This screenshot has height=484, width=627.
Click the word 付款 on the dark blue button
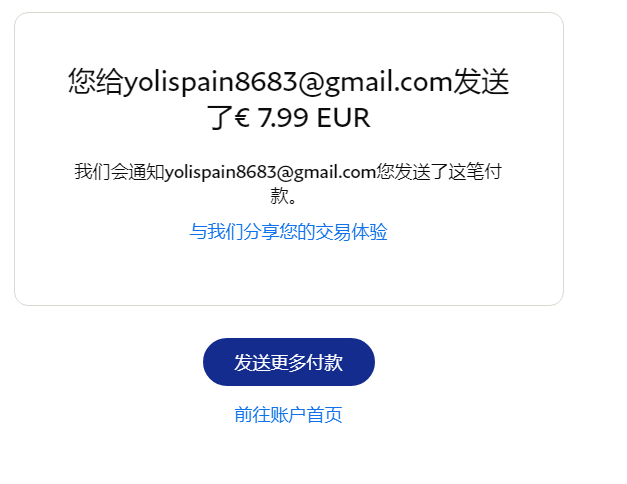click(x=325, y=362)
